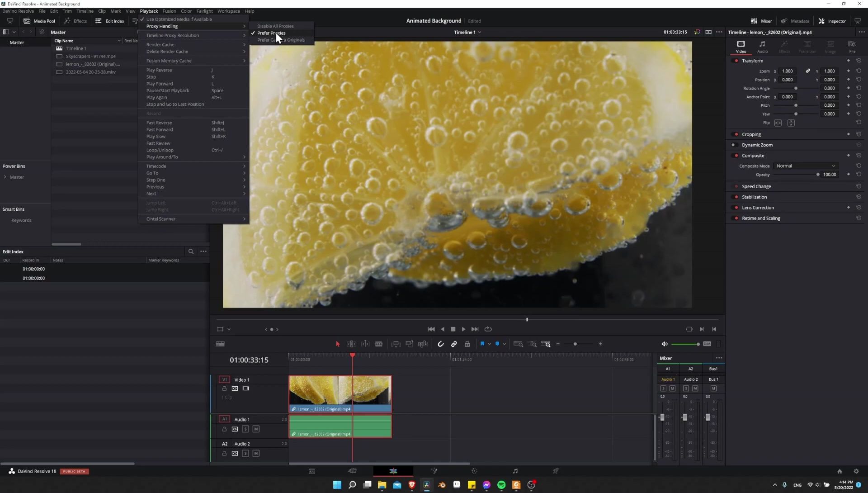Viewport: 868px width, 493px height.
Task: Click the Overwrite Clip toolbar icon
Action: (409, 344)
